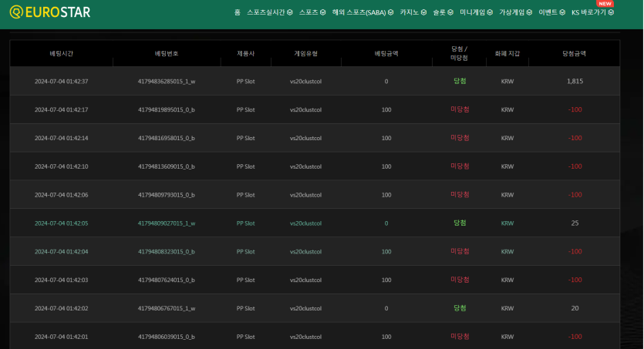Click KRW in the 01:42:14 row
The height and width of the screenshot is (349, 644).
pos(507,138)
